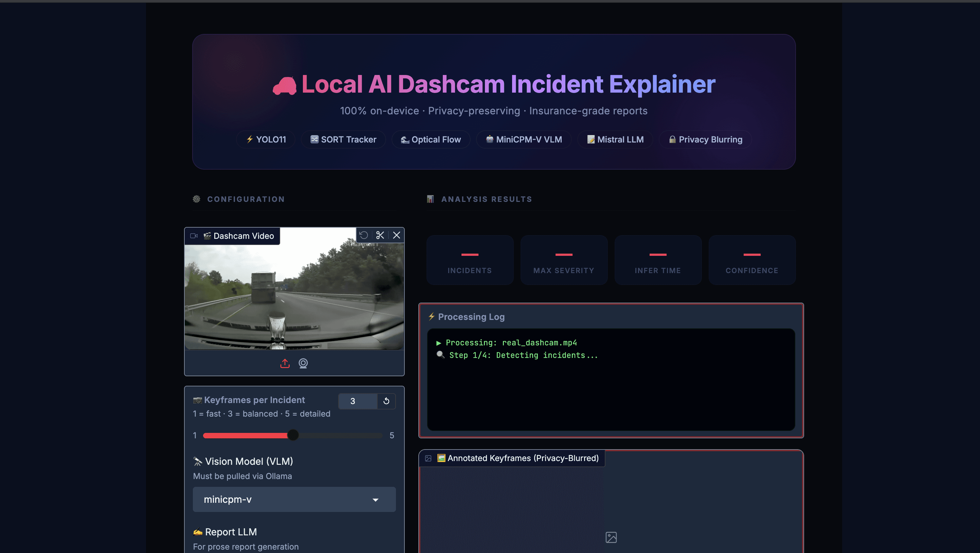Click the INCIDENTS stat card
Image resolution: width=980 pixels, height=553 pixels.
[x=470, y=260]
